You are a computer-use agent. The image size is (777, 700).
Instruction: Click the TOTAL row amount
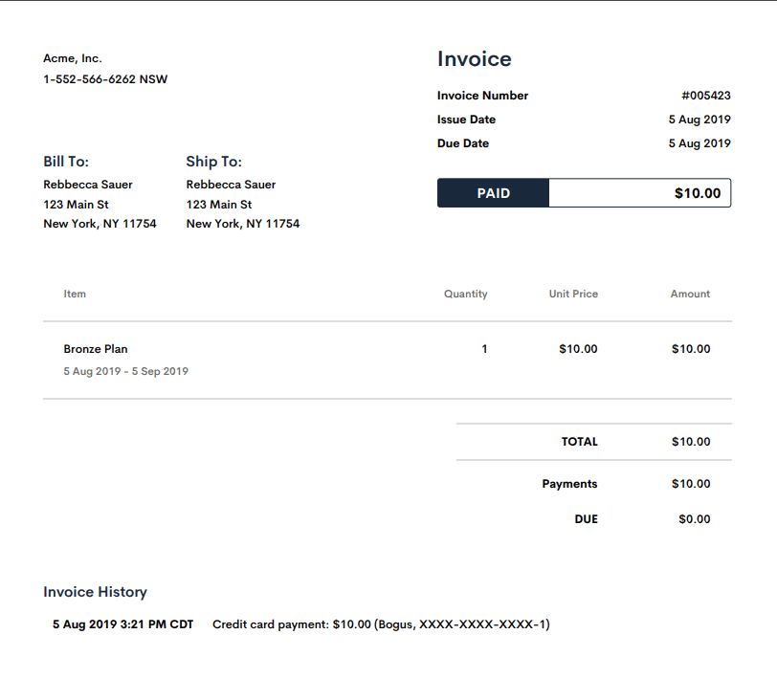tap(691, 442)
